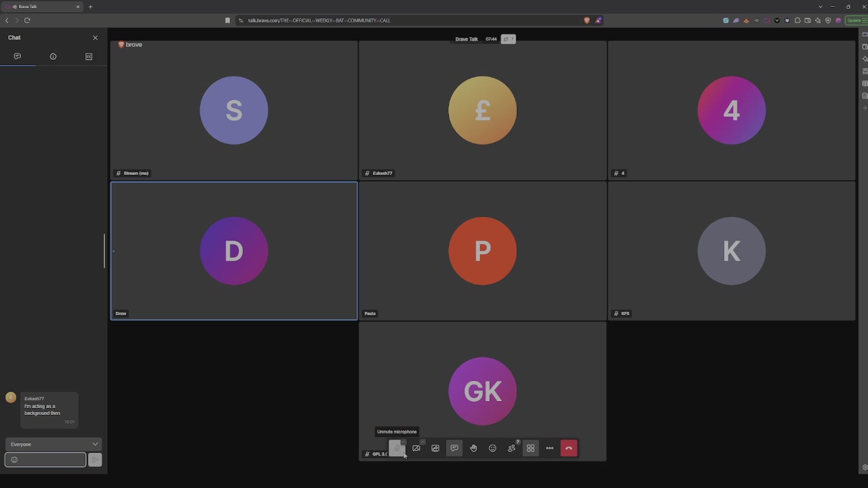Open Brave Rewards triangle icon
The image size is (868, 488).
(598, 20)
